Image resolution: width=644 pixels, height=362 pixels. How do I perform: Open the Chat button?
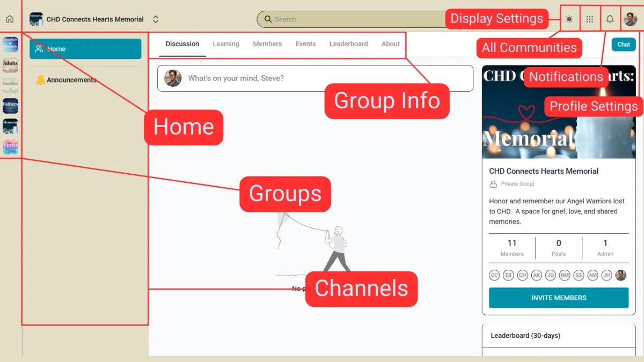click(x=624, y=45)
